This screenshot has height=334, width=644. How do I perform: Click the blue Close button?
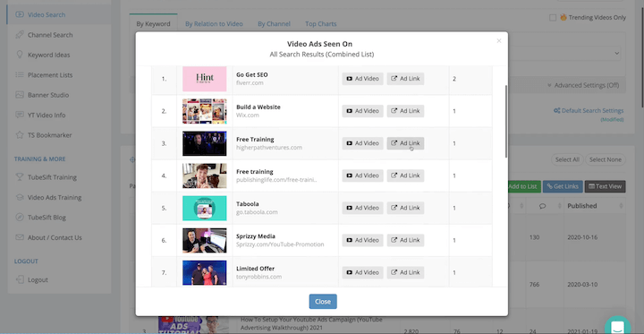323,302
